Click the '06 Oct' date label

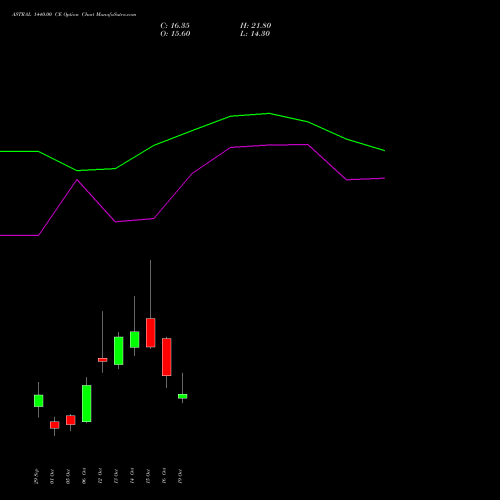pos(84,476)
